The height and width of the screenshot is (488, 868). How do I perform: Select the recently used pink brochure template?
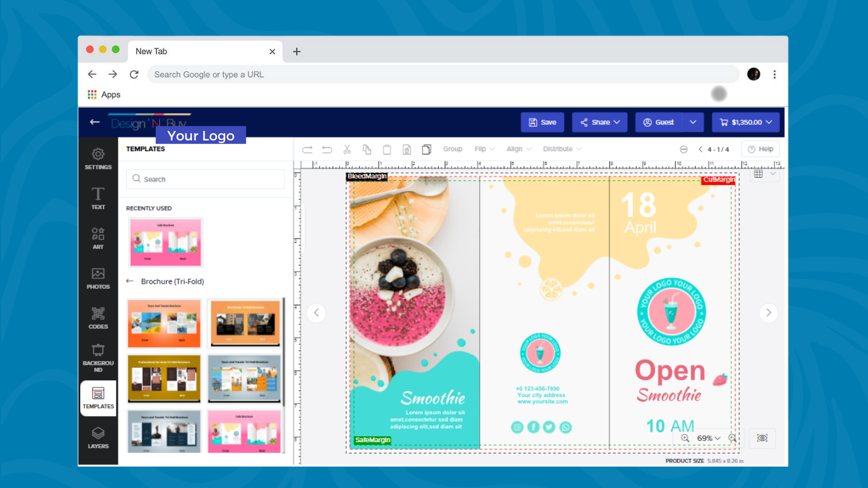[x=165, y=242]
